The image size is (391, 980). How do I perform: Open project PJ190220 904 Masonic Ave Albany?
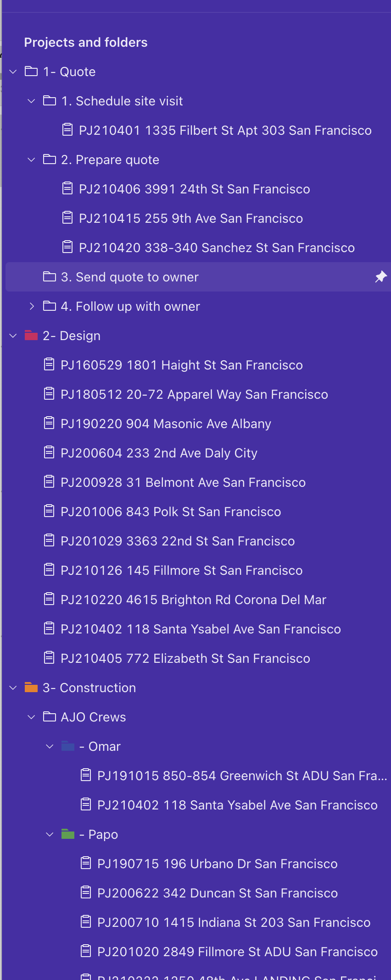click(x=166, y=424)
